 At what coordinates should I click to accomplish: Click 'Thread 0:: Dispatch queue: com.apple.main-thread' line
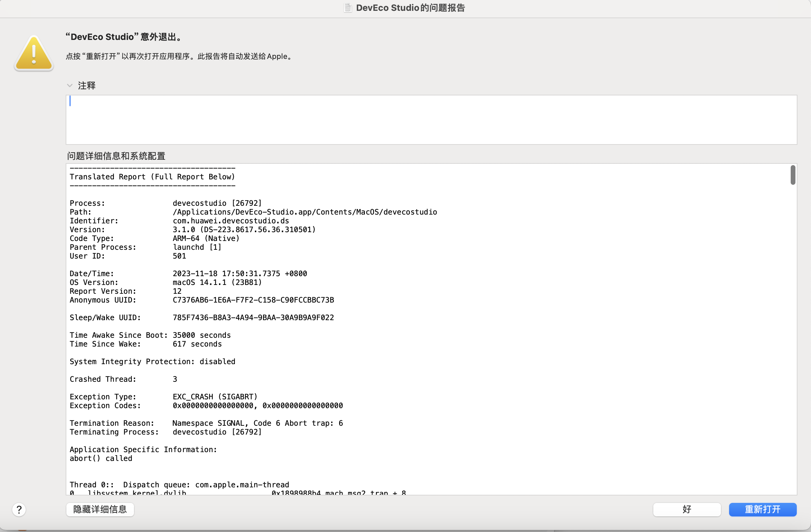(179, 485)
